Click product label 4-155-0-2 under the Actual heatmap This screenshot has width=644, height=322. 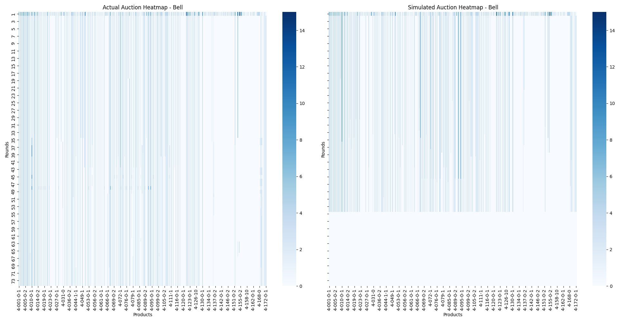(240, 300)
